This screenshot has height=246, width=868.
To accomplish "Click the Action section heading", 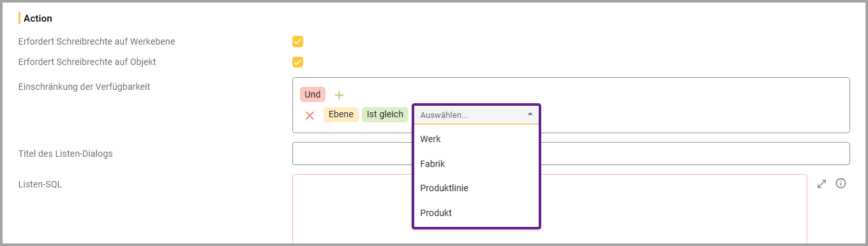I will tap(38, 18).
